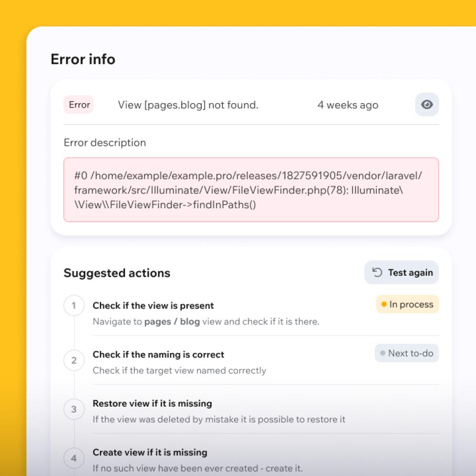The image size is (476, 476).
Task: Toggle the eye visibility icon
Action: tap(426, 105)
